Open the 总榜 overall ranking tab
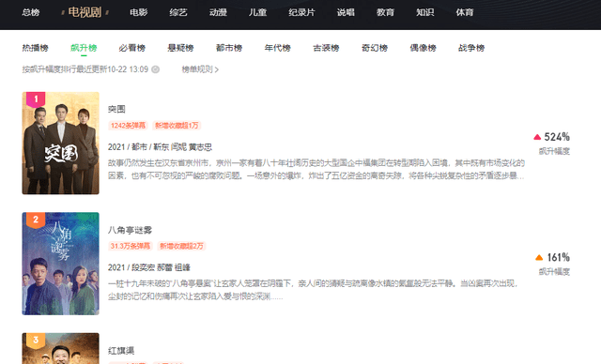 (x=31, y=12)
